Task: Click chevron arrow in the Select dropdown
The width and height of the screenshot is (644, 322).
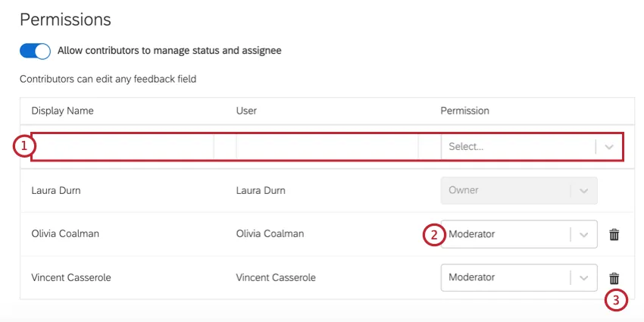Action: [x=609, y=147]
